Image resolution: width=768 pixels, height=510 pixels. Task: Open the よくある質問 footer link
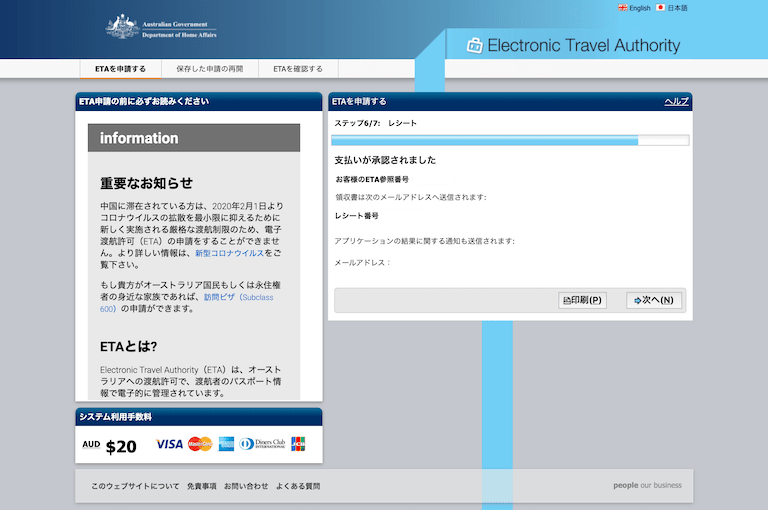click(298, 486)
